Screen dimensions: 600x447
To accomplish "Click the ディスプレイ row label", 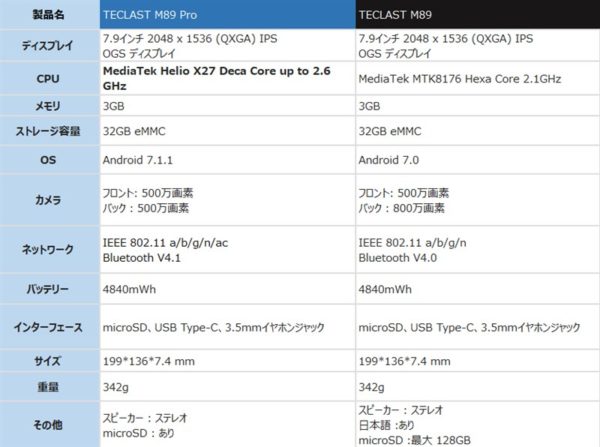I will tap(50, 46).
